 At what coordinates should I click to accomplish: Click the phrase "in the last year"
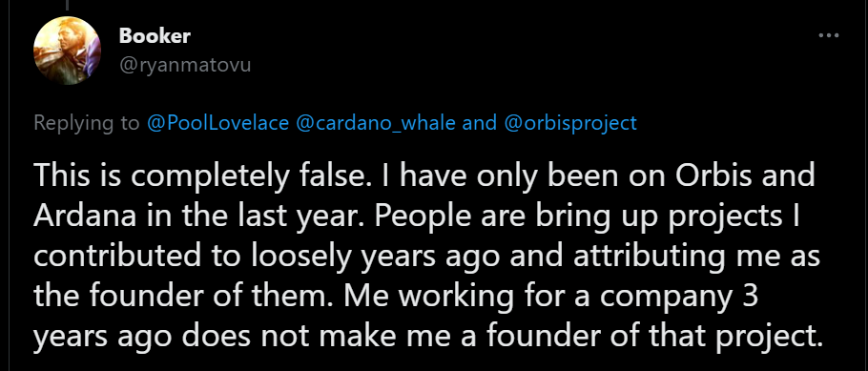pyautogui.click(x=254, y=216)
